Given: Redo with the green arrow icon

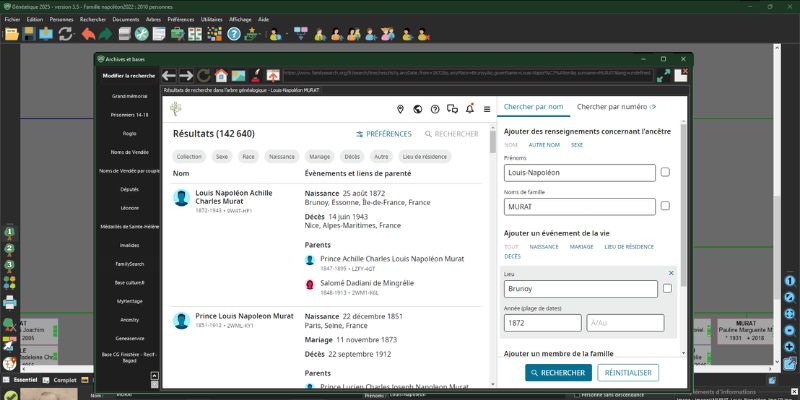Looking at the screenshot, I should click(105, 34).
